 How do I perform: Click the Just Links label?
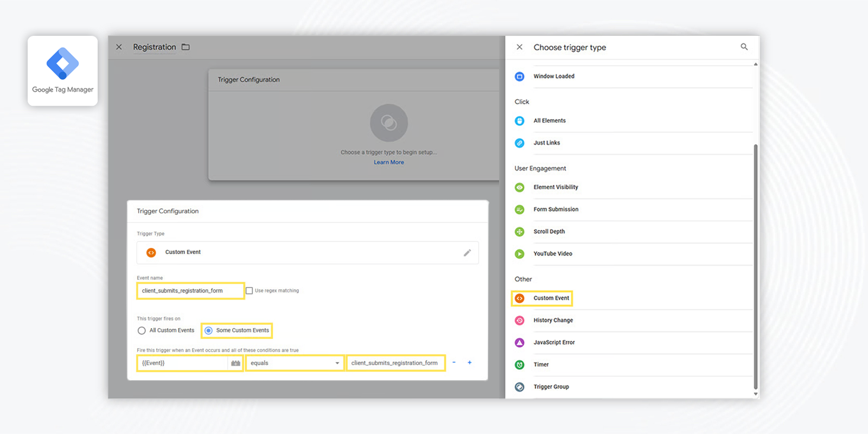coord(547,143)
